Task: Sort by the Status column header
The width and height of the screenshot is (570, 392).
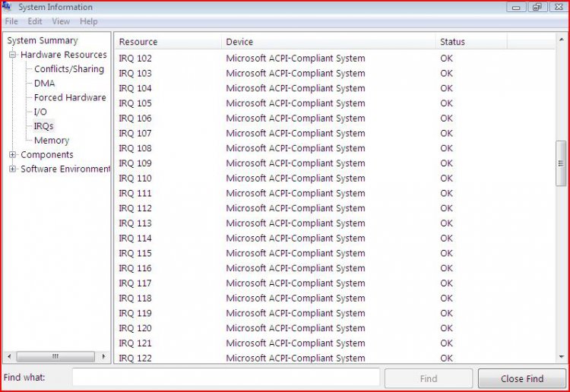Action: click(x=471, y=42)
